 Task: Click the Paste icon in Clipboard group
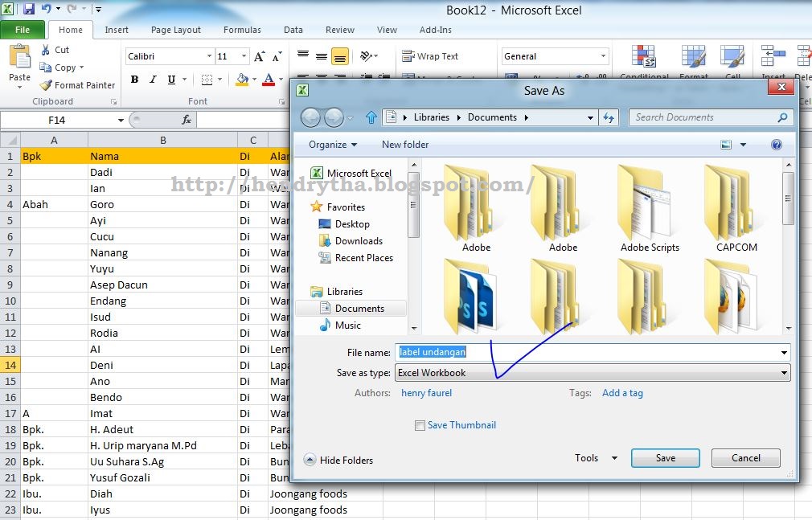coord(19,58)
